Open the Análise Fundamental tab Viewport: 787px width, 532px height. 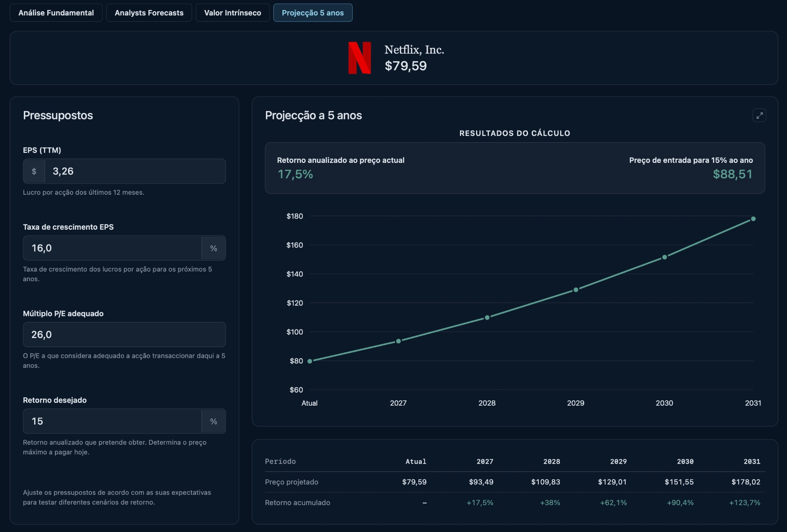click(x=56, y=13)
